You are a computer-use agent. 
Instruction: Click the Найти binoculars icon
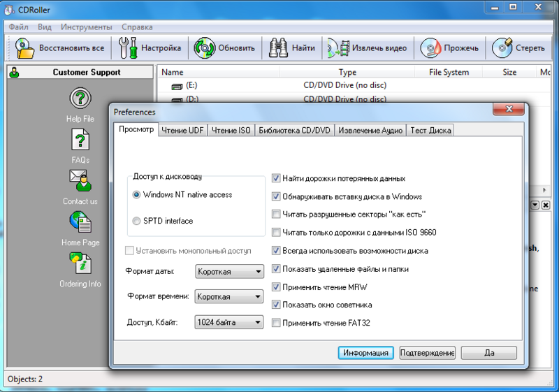coord(278,48)
